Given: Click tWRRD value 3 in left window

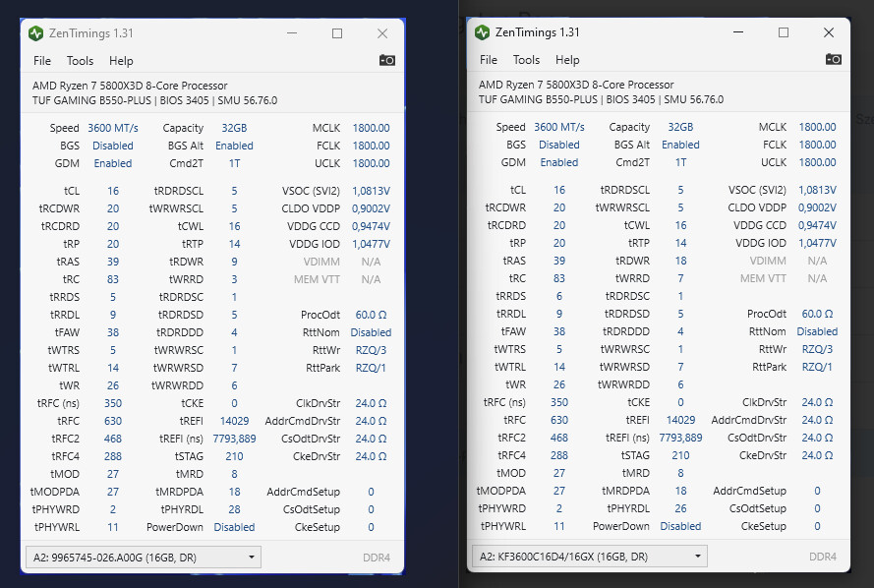Looking at the screenshot, I should point(234,279).
